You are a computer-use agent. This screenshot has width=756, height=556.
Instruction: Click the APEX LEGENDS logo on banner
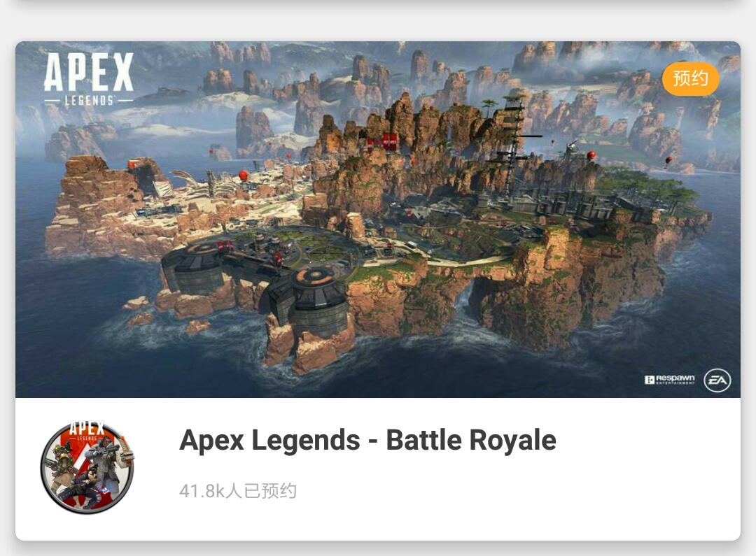[x=89, y=79]
